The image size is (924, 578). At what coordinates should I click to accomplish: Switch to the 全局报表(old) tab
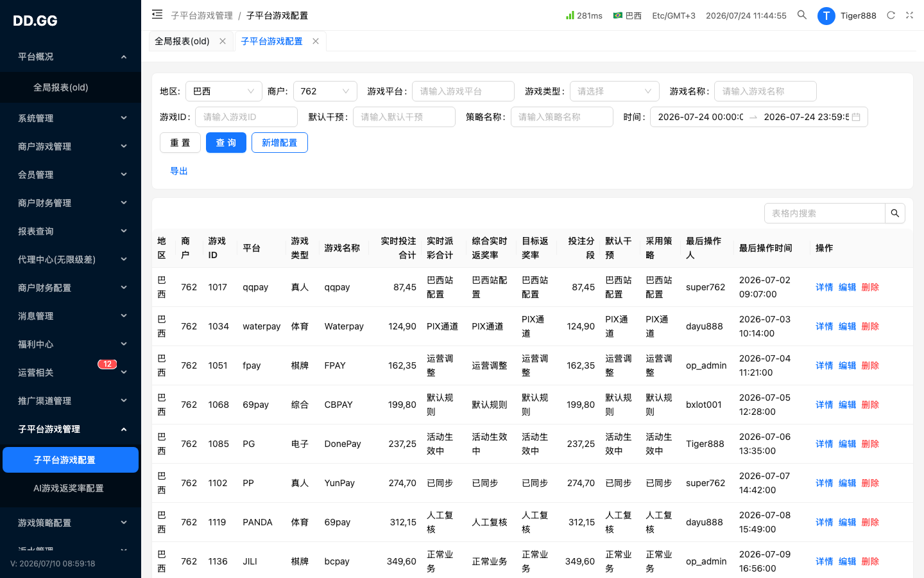point(182,41)
